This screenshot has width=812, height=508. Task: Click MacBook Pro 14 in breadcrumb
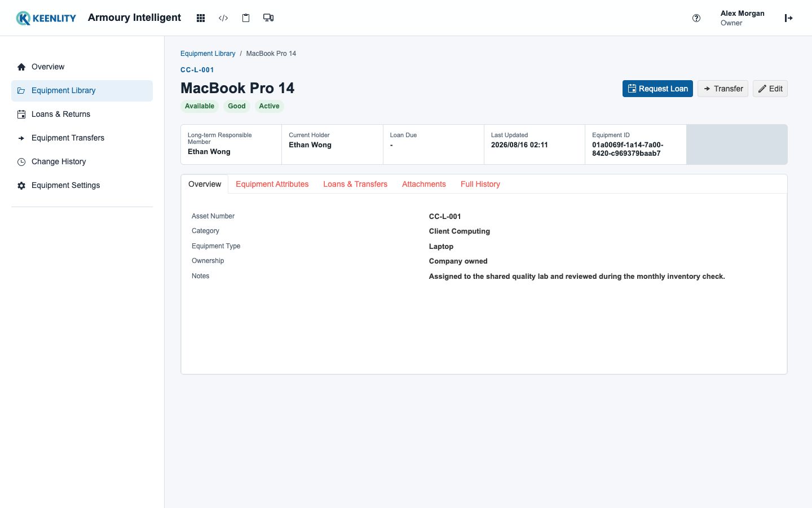[x=271, y=54]
